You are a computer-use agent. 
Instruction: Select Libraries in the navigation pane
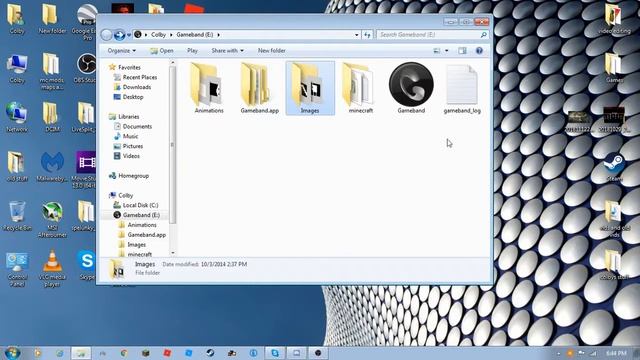pyautogui.click(x=129, y=117)
